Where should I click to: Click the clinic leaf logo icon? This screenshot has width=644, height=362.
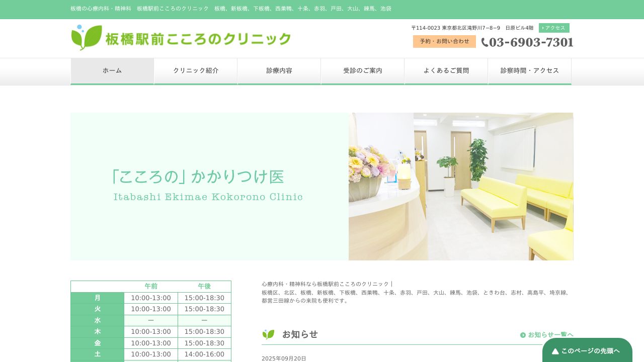(x=84, y=38)
